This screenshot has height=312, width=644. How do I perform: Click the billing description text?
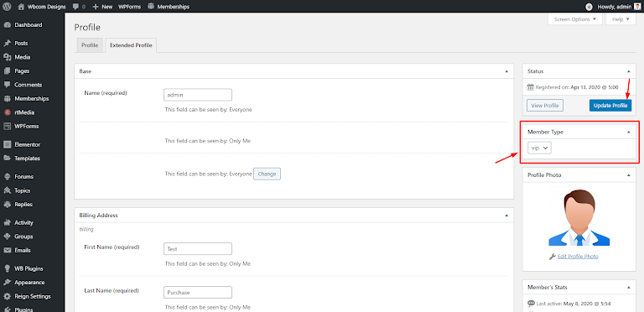click(86, 229)
